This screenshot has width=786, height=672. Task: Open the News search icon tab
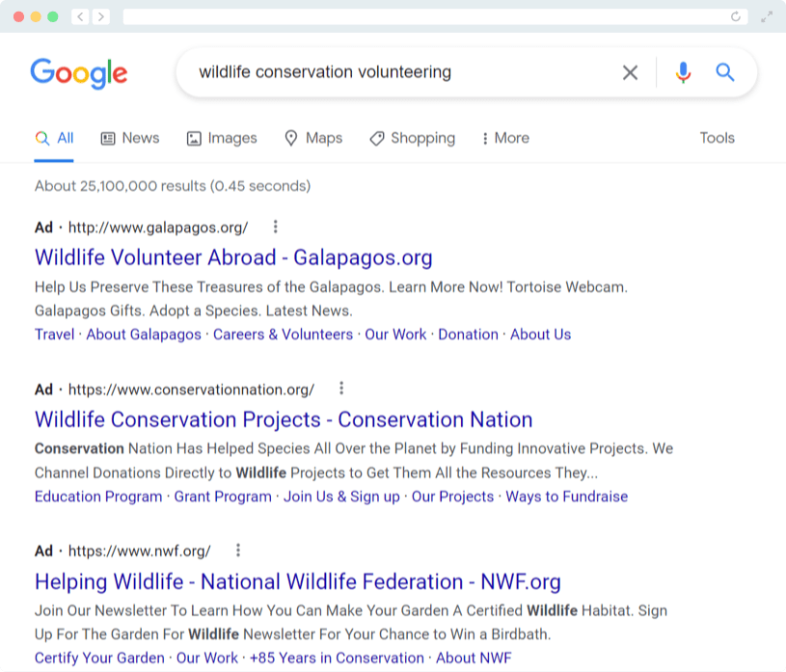click(106, 138)
